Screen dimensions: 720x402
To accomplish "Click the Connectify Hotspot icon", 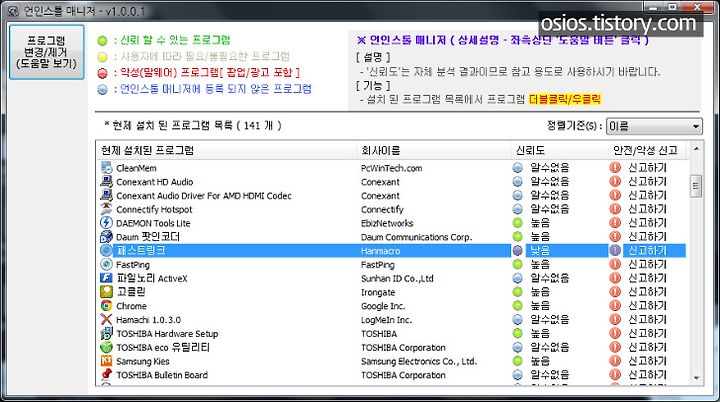I will pos(107,209).
